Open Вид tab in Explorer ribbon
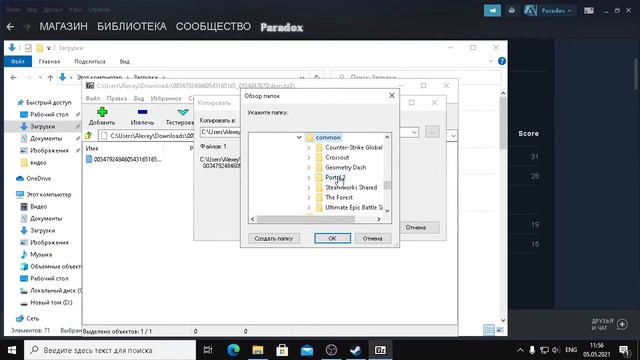The image size is (640, 360). click(124, 62)
